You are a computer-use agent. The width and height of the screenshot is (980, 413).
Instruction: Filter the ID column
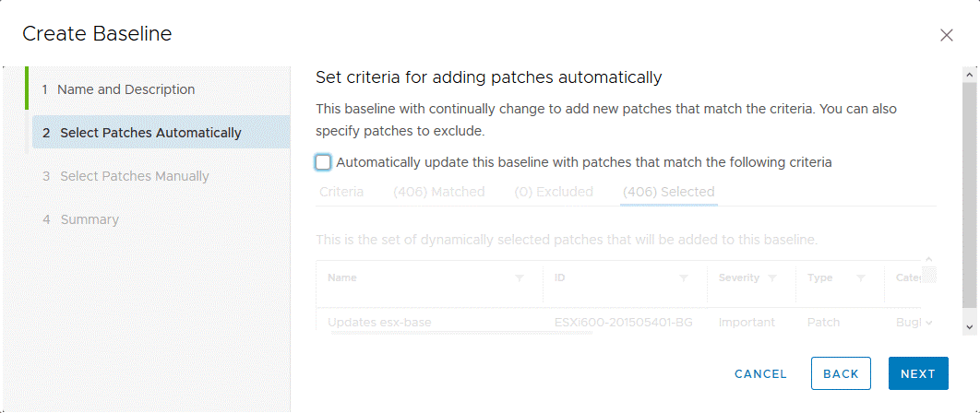tap(684, 278)
